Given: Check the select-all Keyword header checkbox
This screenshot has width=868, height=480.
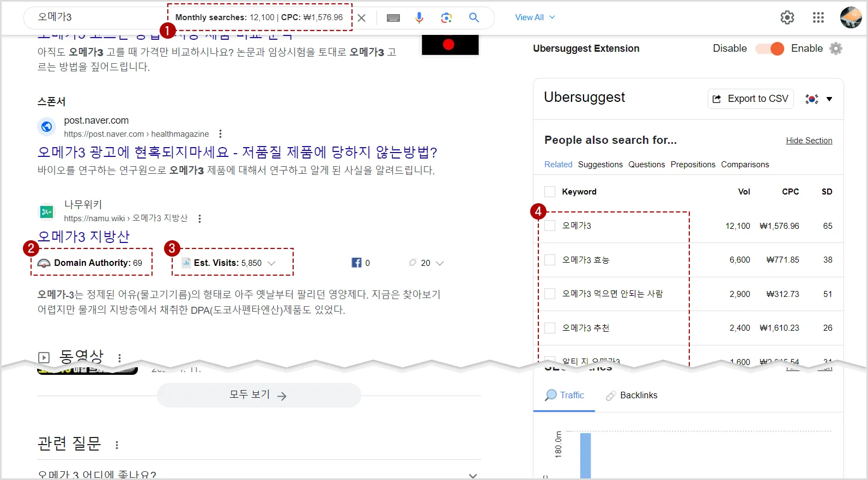Looking at the screenshot, I should click(x=550, y=192).
